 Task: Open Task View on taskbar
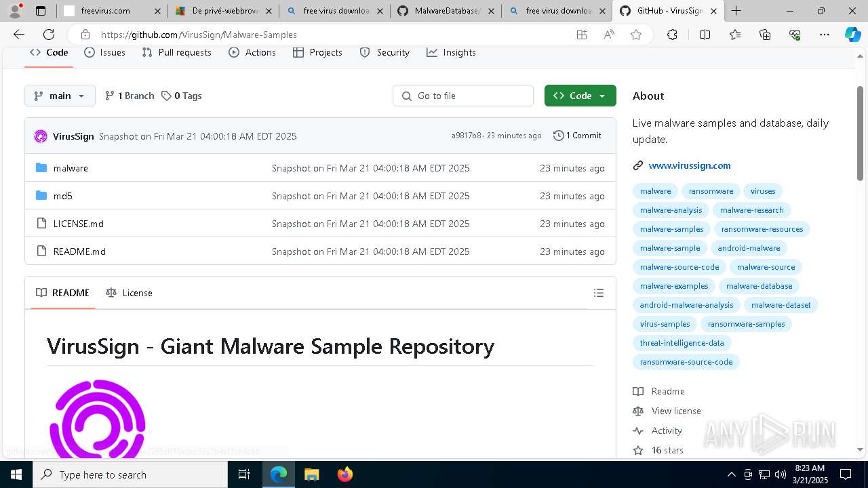point(244,474)
